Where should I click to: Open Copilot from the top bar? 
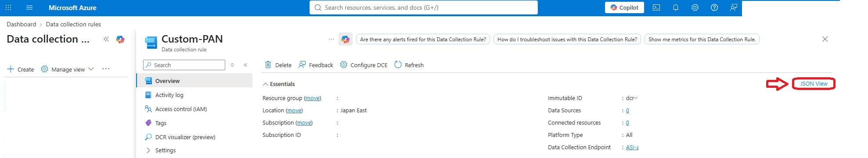(x=624, y=7)
